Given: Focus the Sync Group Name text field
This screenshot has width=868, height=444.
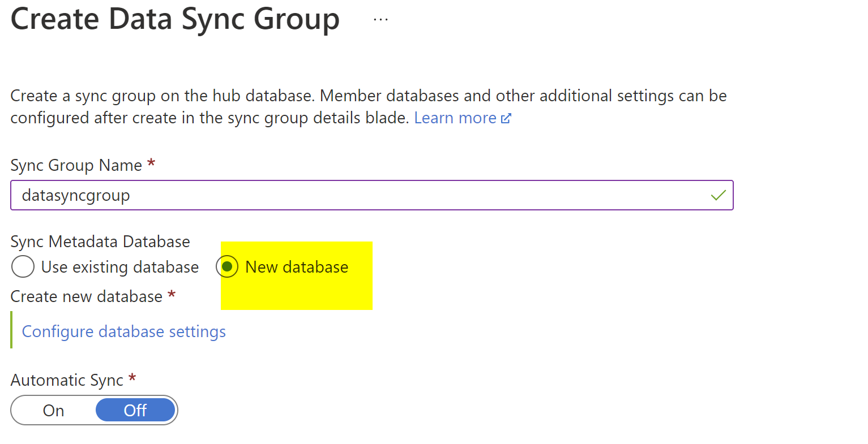Looking at the screenshot, I should [362, 196].
